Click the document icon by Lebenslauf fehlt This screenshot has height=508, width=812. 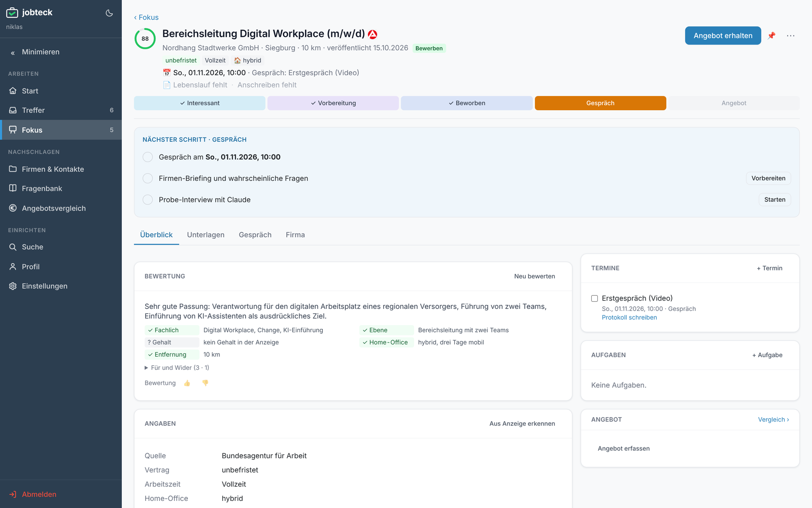(166, 85)
